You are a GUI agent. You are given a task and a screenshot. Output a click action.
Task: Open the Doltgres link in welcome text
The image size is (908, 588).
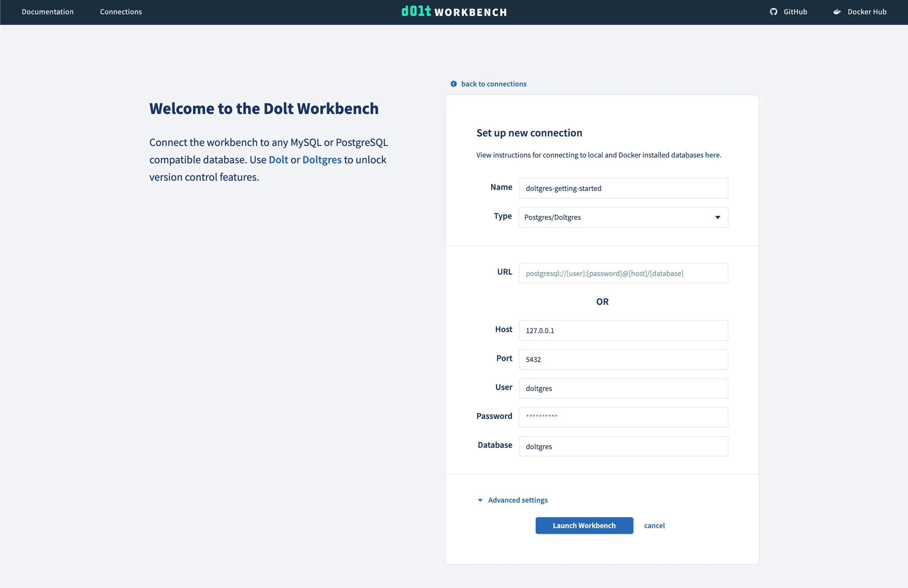(x=322, y=160)
